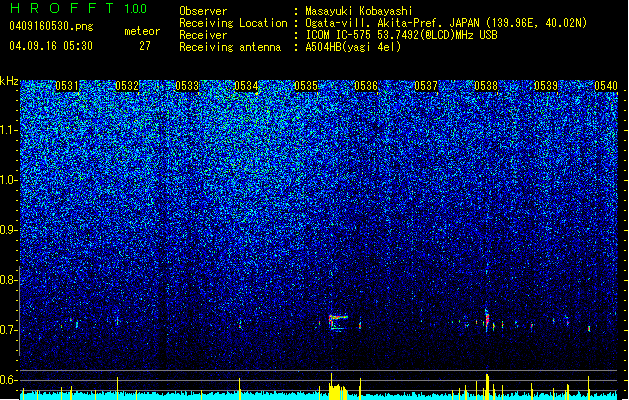Click the 0535 time marker
Screen dimensions: 629x400
click(x=306, y=86)
